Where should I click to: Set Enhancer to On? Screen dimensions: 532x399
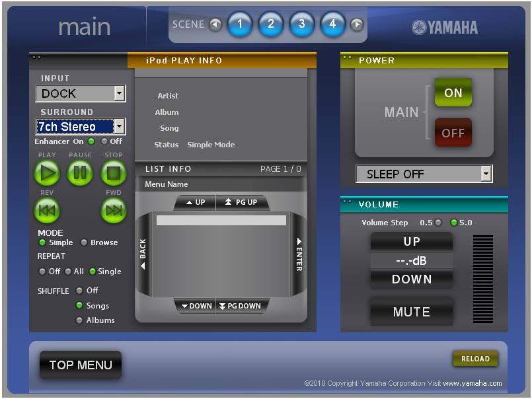91,141
